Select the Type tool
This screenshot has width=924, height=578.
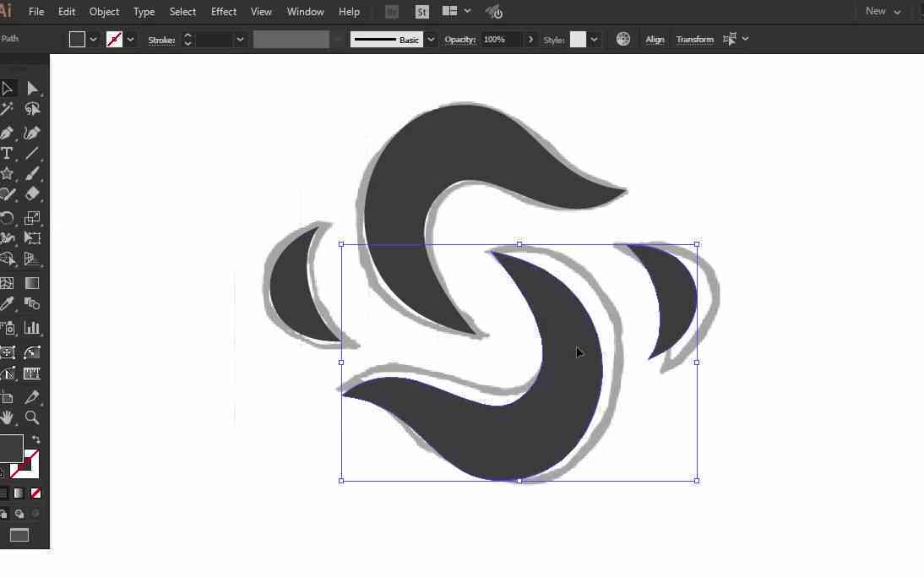(x=7, y=153)
